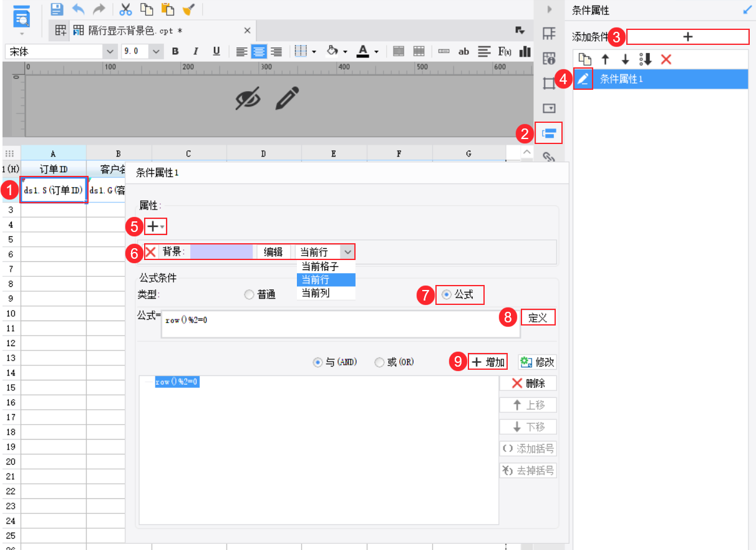Open the condition attributes panel icon

549,132
